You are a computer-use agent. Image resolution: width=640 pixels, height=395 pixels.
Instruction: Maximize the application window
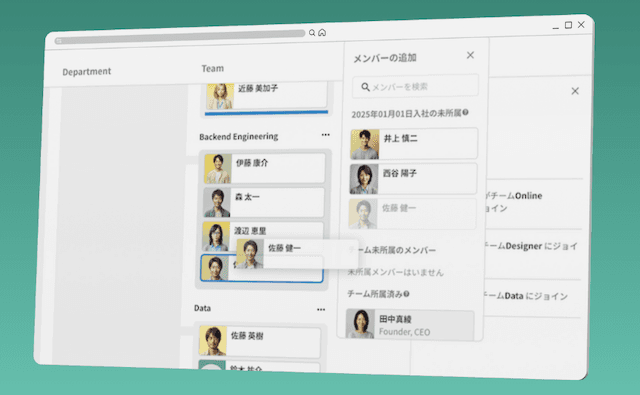click(x=568, y=25)
